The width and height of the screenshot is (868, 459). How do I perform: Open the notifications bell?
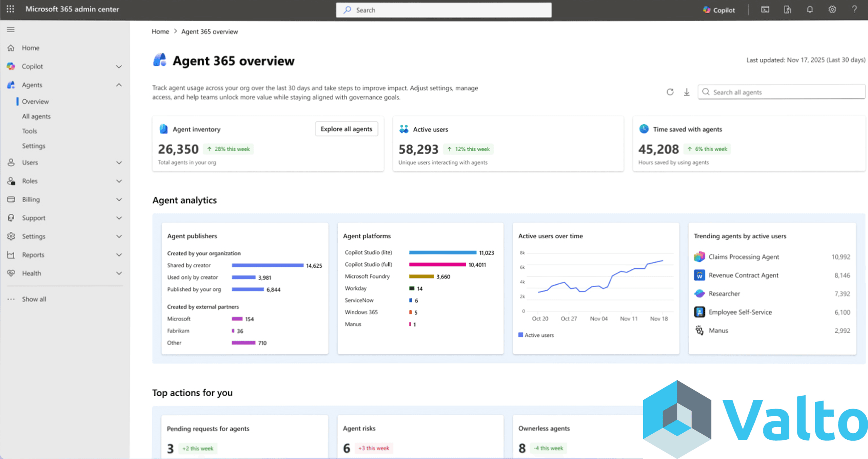coord(810,9)
